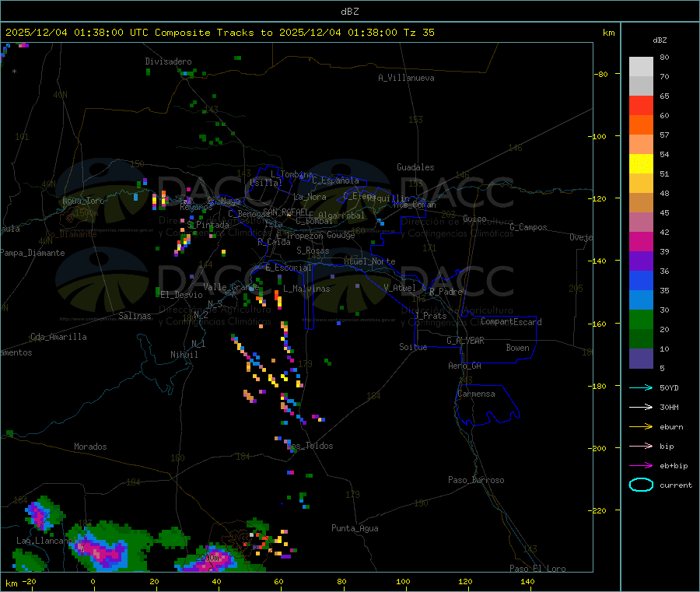700x592 pixels.
Task: Click the white 30HM arrow legend icon
Action: pyautogui.click(x=641, y=407)
